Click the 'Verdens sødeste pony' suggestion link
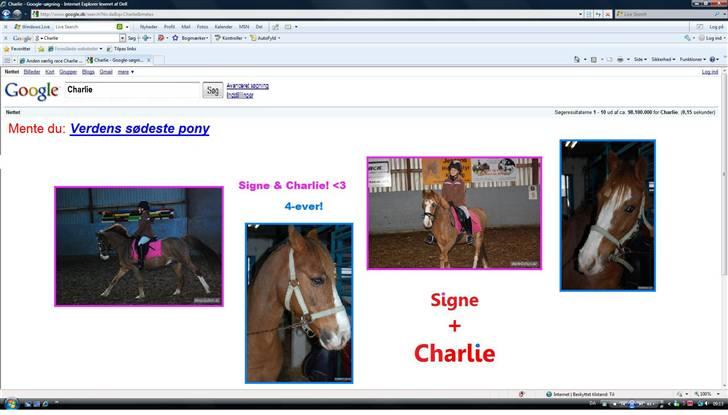The image size is (728, 415). pos(140,129)
